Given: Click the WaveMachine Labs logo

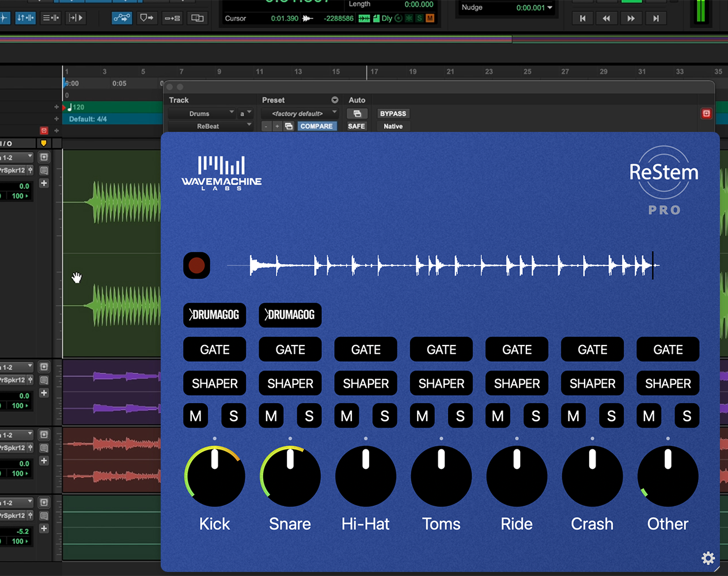Looking at the screenshot, I should (x=221, y=171).
